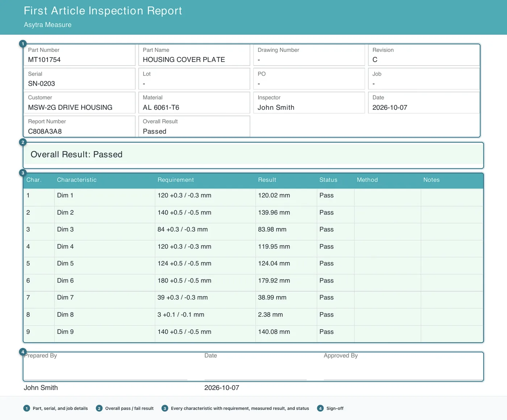This screenshot has height=420, width=507.
Task: Click the "Asytra Measure" subtitle
Action: [x=48, y=25]
